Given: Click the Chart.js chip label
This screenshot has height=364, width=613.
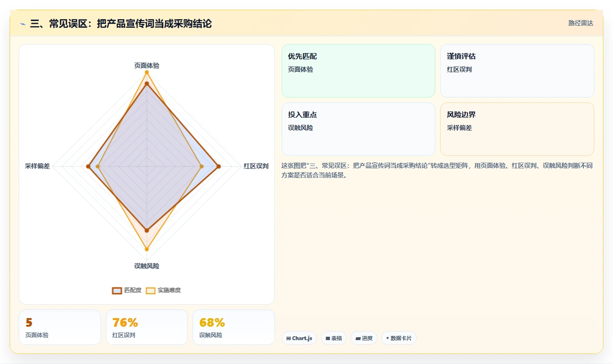Looking at the screenshot, I should [x=302, y=338].
